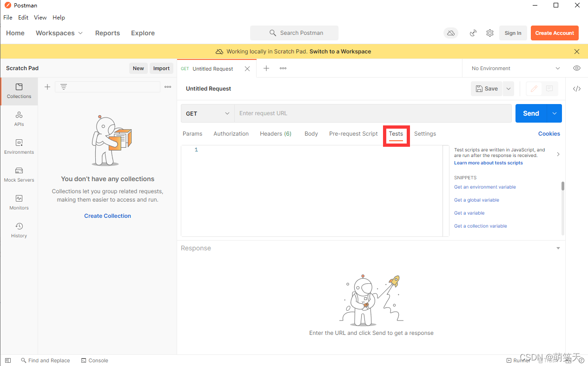Switch to the Pre-request Script tab
588x366 pixels.
353,134
